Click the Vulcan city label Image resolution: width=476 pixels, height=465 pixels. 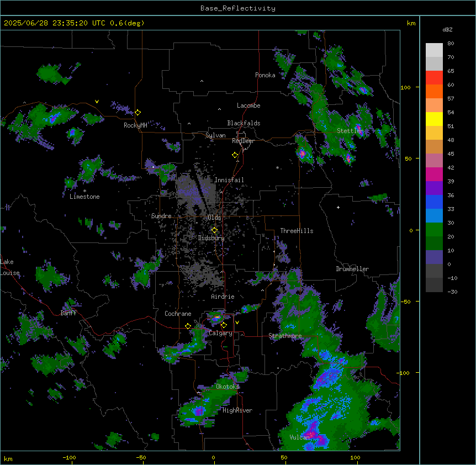click(x=299, y=437)
